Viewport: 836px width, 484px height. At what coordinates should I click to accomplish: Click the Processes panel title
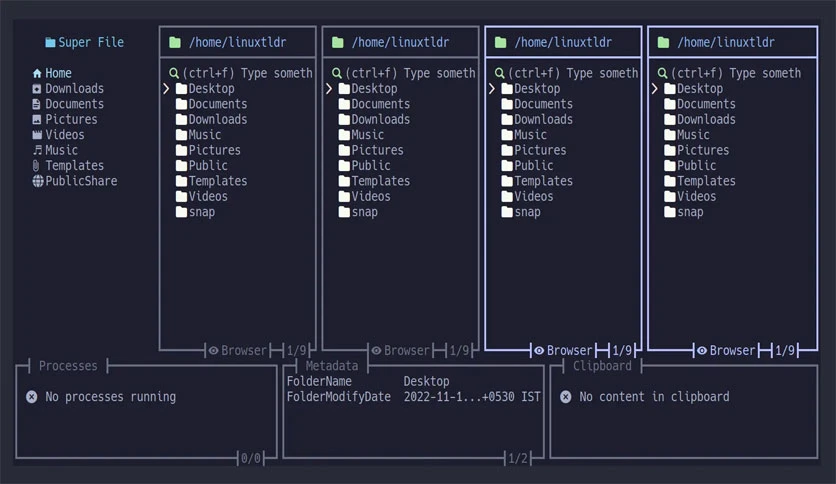pos(68,366)
